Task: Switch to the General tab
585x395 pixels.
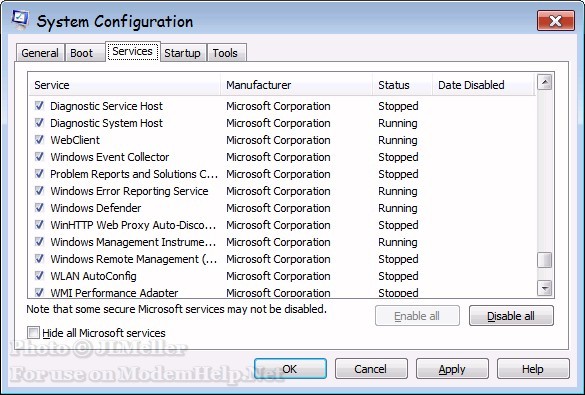Action: [x=40, y=53]
